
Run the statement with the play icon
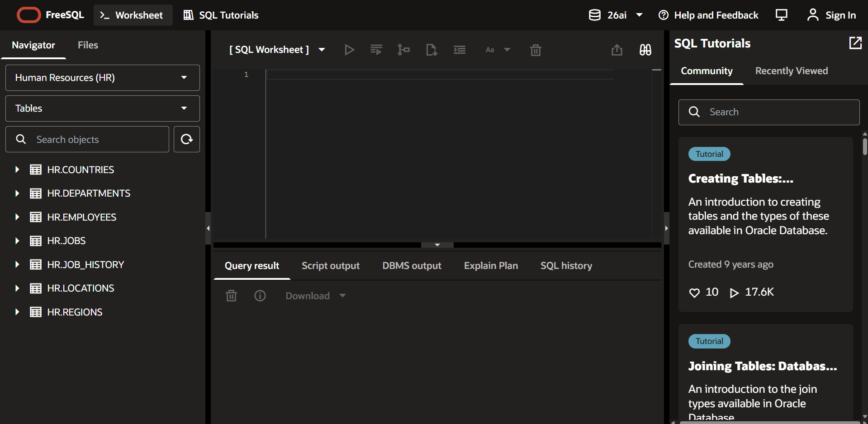click(x=349, y=50)
